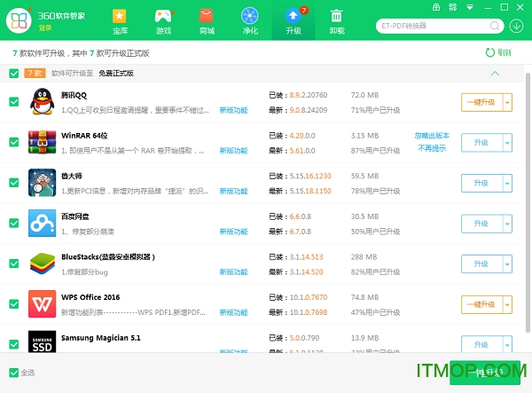532x393 pixels.
Task: Click the gift box icon in title bar
Action: point(436,7)
